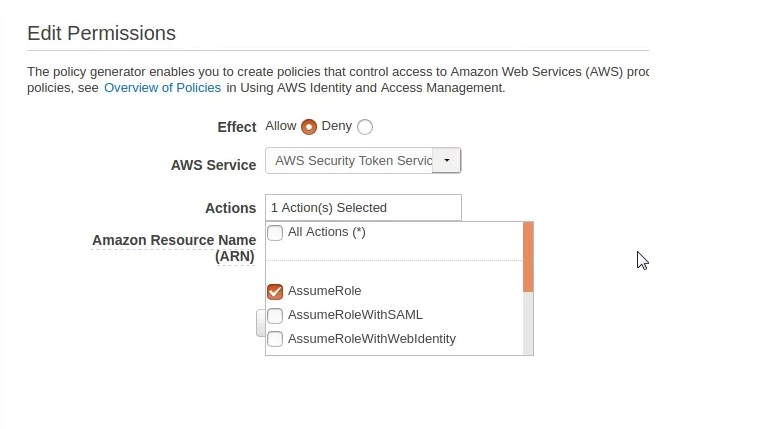Screen dimensions: 773x429
Task: Open the Overview of Policies link
Action: coord(162,88)
